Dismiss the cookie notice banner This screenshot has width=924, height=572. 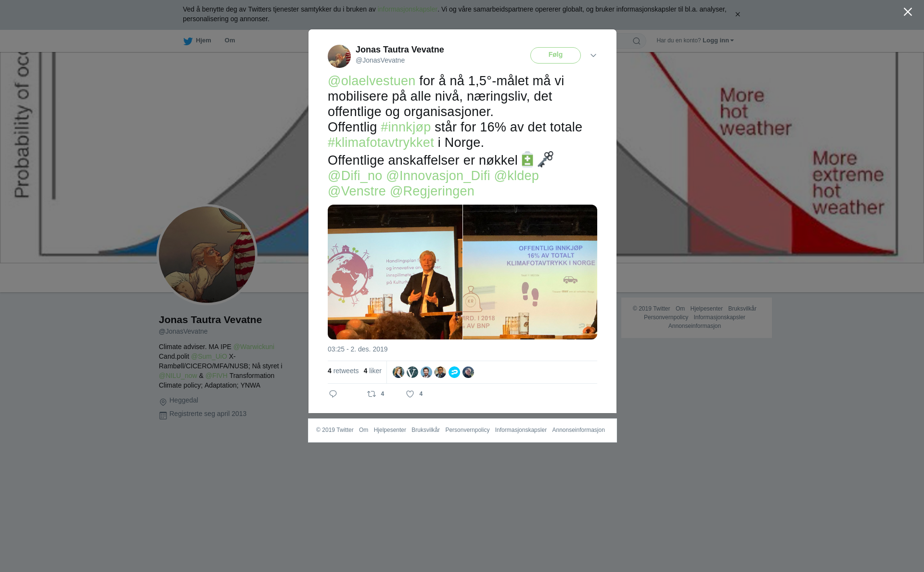pos(737,14)
